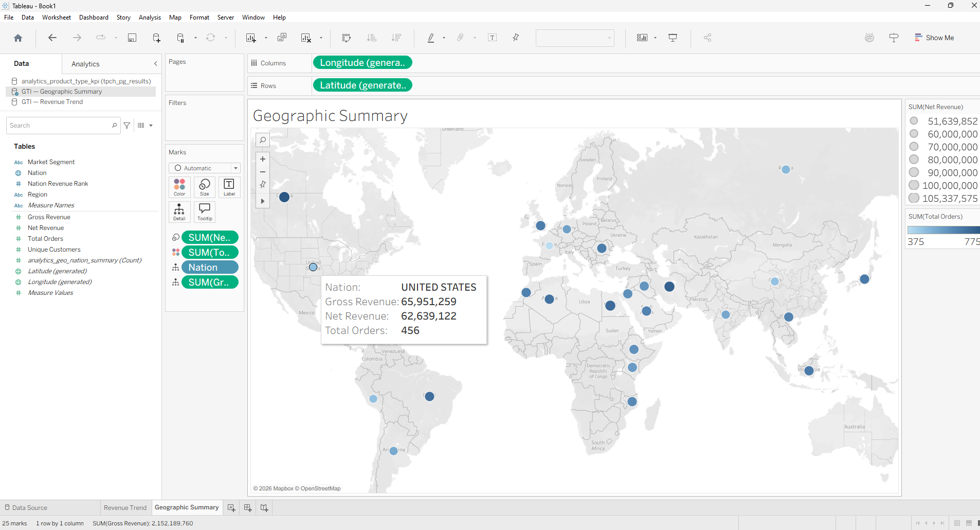
Task: Duplicate the sheet toolbar icon
Action: click(282, 38)
